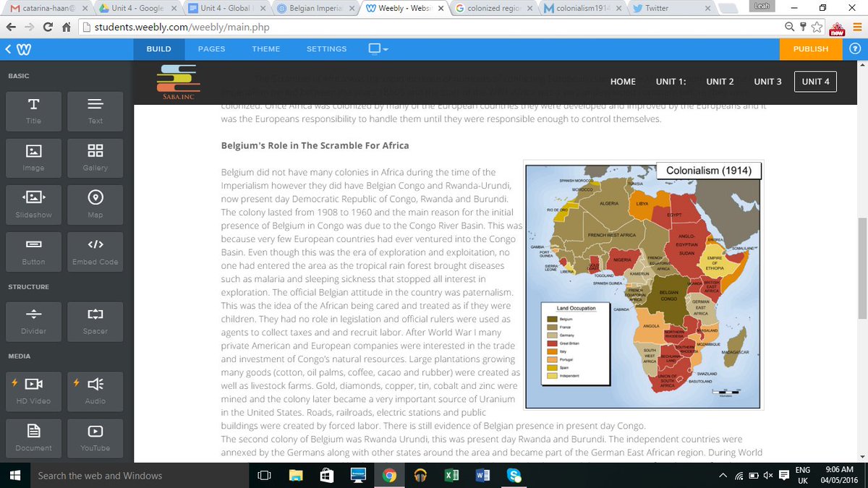Go to HOME in site navigation

pyautogui.click(x=623, y=82)
